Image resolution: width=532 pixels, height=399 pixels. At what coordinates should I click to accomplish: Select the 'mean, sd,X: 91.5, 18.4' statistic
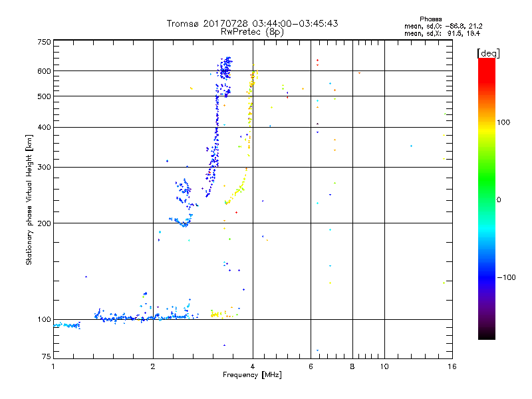pyautogui.click(x=442, y=34)
